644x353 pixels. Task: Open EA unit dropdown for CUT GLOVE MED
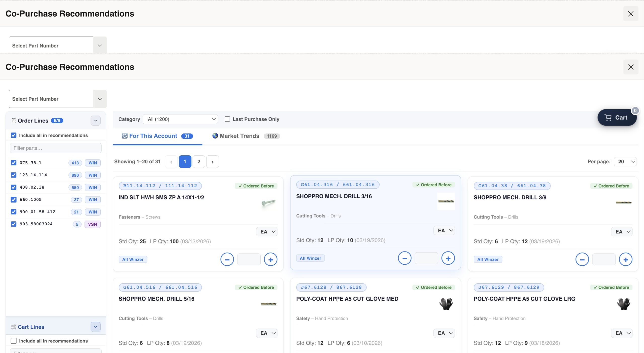[x=444, y=333]
